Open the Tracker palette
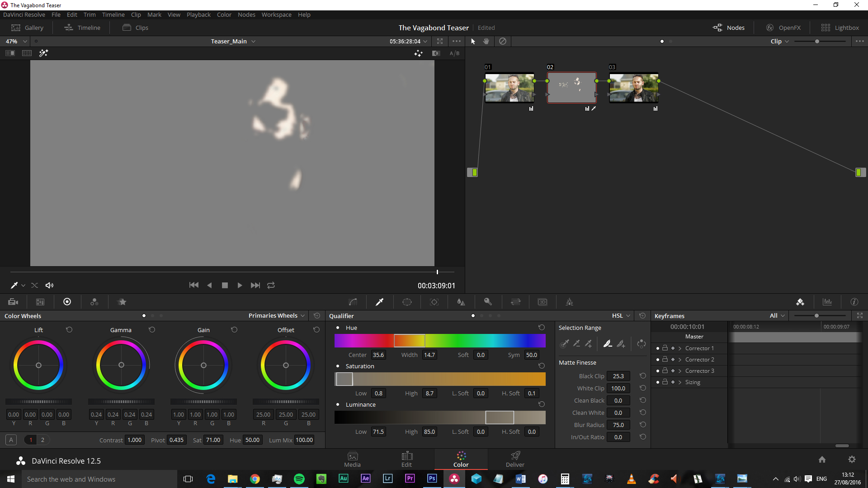The image size is (868, 488). pyautogui.click(x=434, y=302)
